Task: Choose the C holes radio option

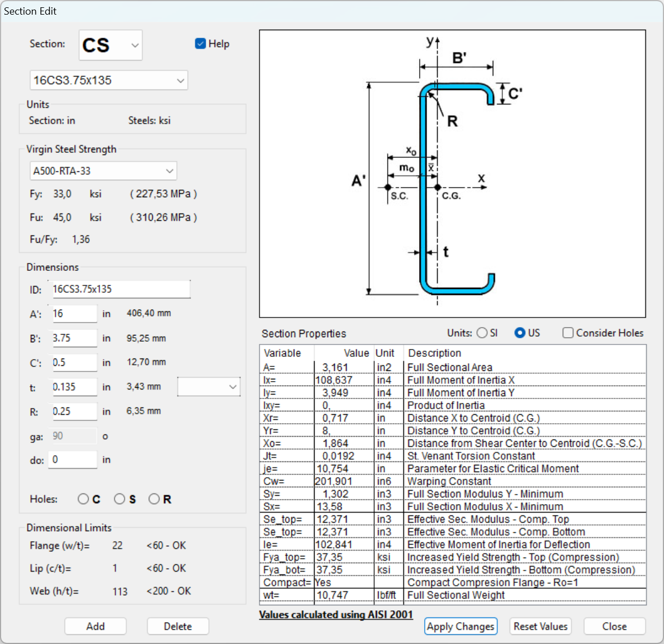Action: 83,499
